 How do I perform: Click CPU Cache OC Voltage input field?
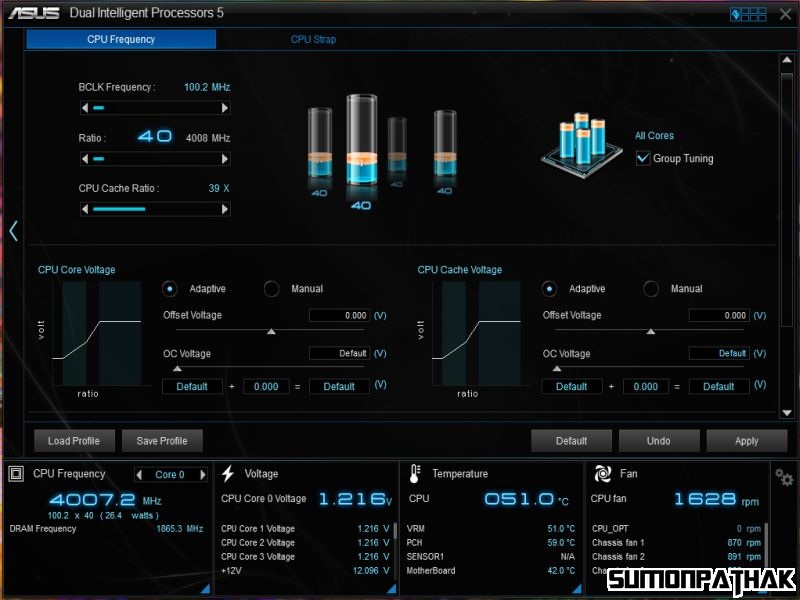point(719,353)
